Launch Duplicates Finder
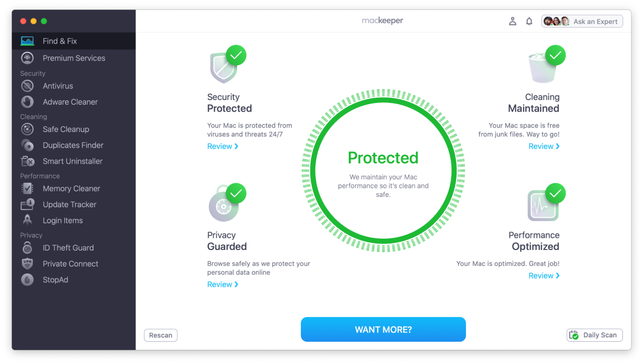 pyautogui.click(x=74, y=145)
